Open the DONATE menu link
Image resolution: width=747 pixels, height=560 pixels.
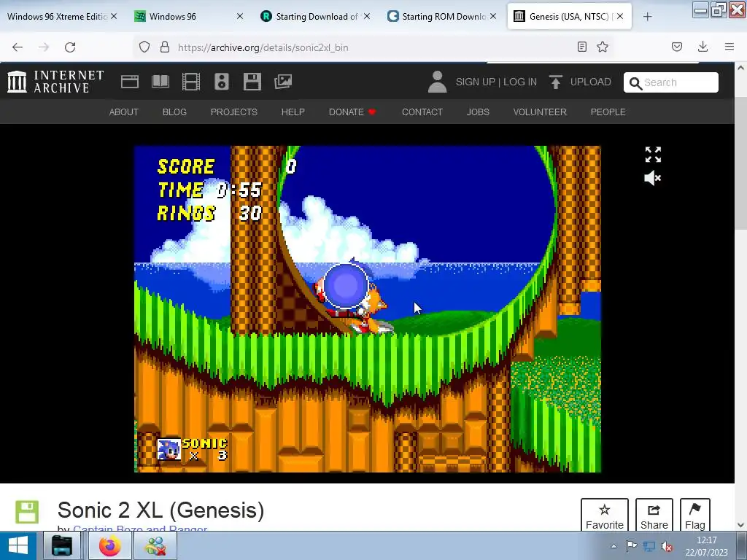[x=352, y=112]
